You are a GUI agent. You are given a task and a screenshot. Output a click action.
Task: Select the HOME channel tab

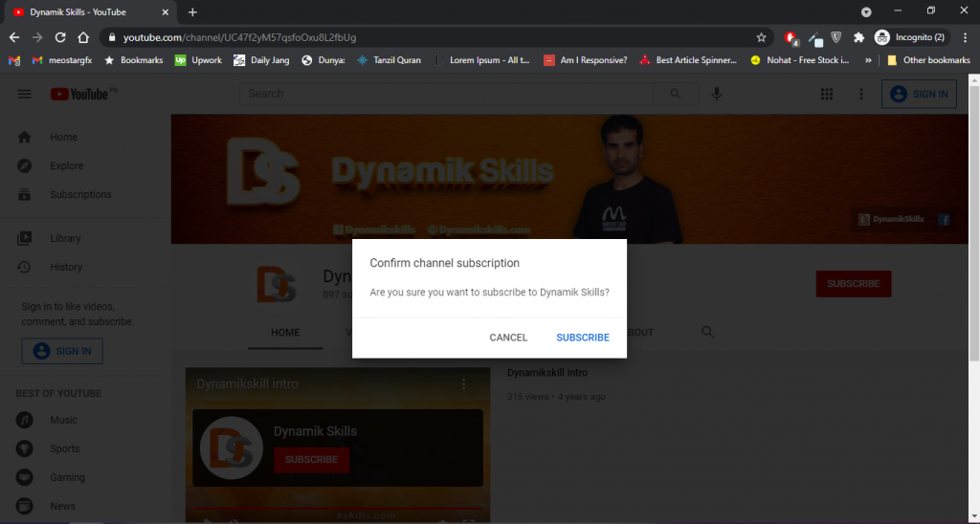(x=285, y=332)
